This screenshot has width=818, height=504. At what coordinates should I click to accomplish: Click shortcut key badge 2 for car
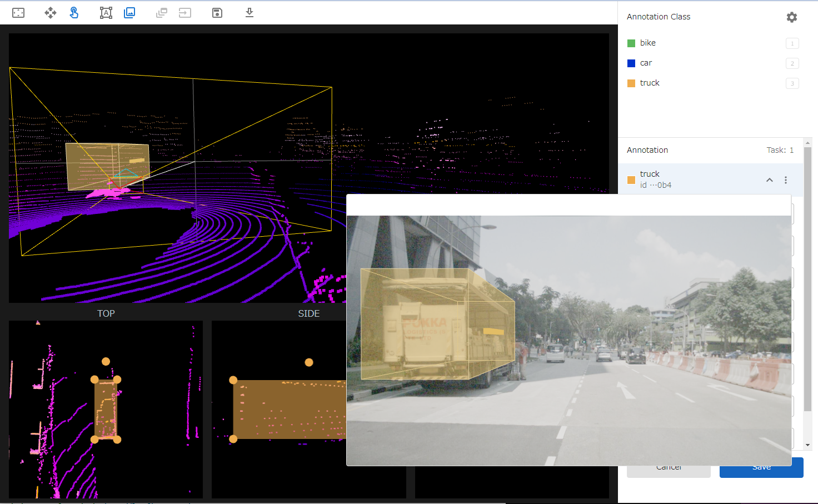[792, 63]
